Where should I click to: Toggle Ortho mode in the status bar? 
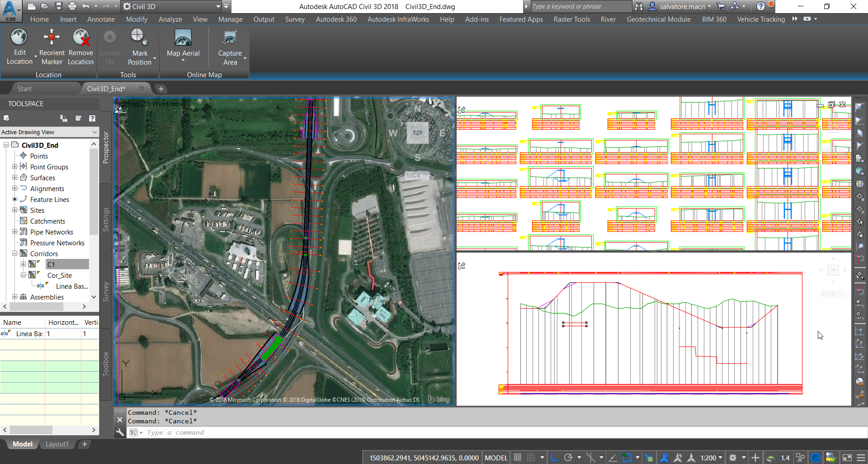pyautogui.click(x=555, y=457)
